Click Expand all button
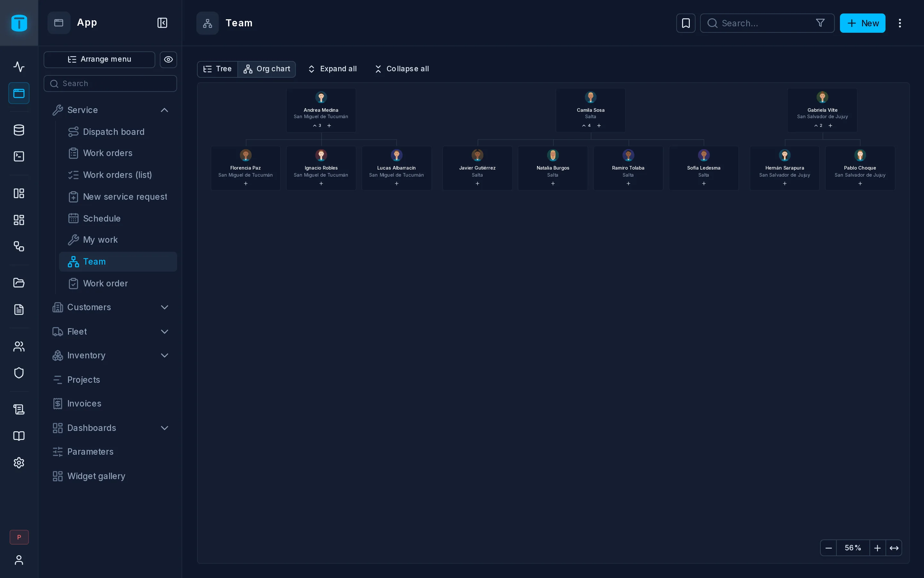Image resolution: width=924 pixels, height=578 pixels. (332, 69)
